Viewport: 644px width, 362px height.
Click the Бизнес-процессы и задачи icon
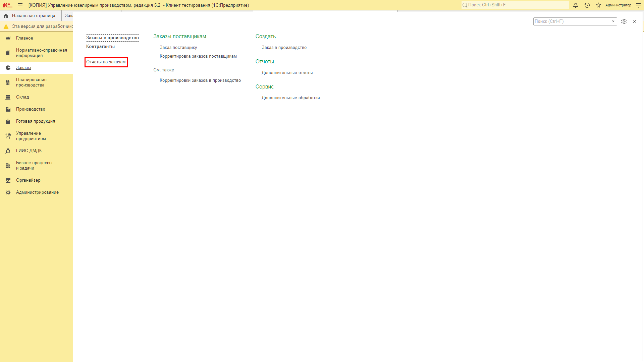8,166
